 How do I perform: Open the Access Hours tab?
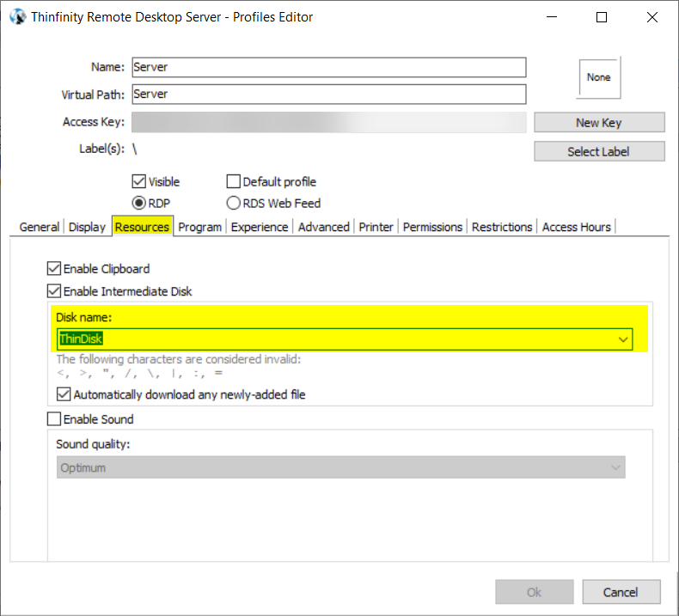(x=577, y=227)
